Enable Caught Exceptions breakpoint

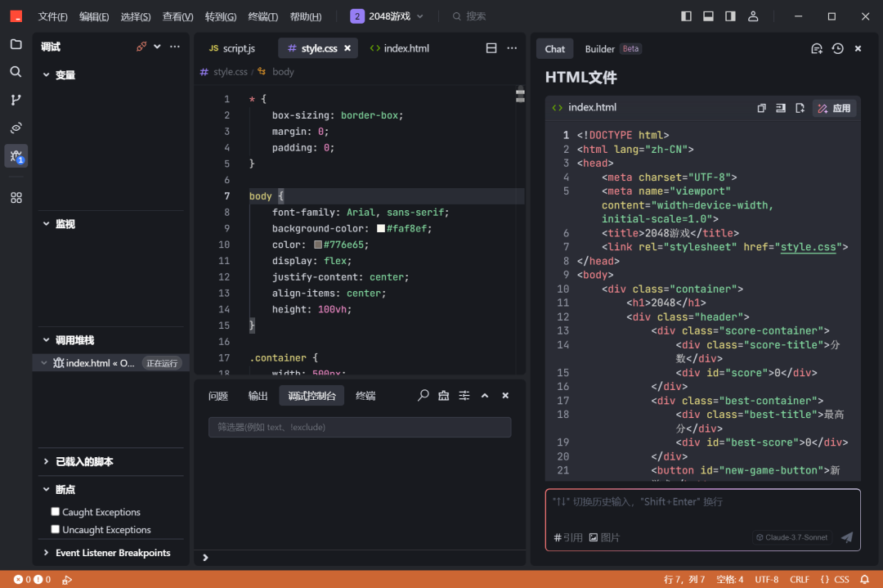point(56,511)
